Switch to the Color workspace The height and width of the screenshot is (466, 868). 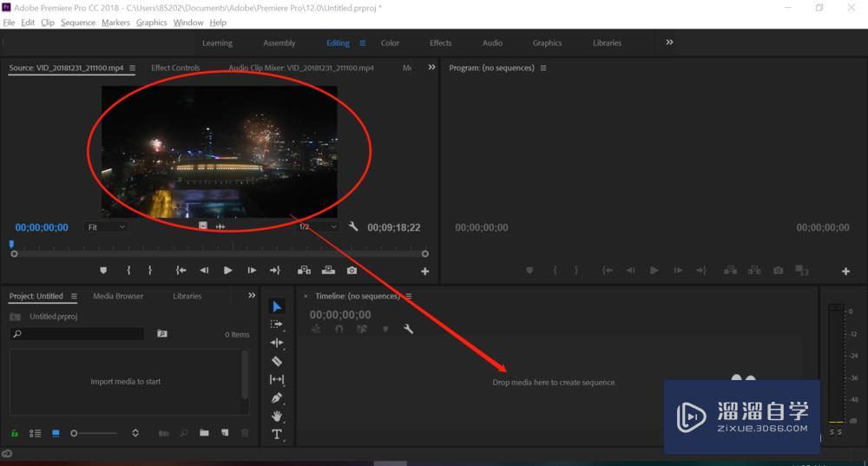pyautogui.click(x=390, y=43)
